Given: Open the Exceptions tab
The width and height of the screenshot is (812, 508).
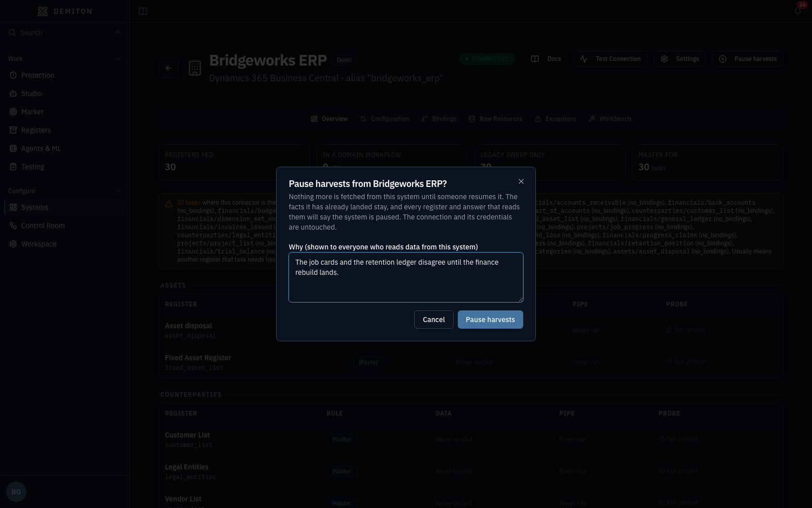Looking at the screenshot, I should 555,119.
